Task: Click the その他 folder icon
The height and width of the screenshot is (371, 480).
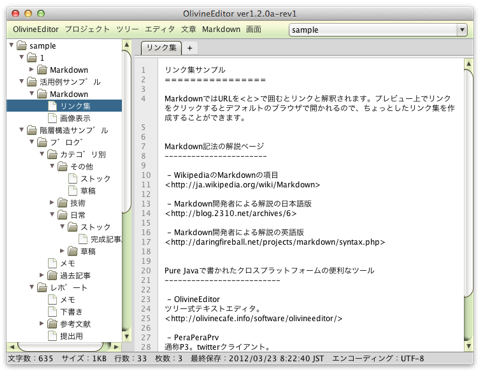Action: (62, 166)
